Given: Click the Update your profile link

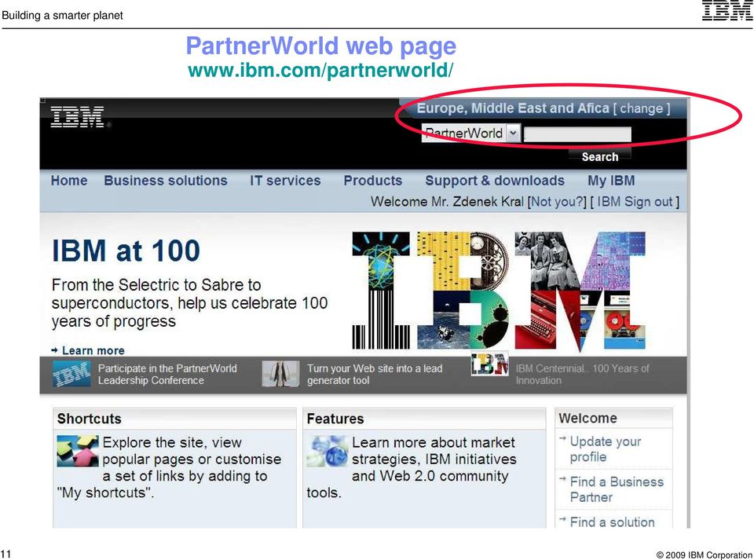Looking at the screenshot, I should pyautogui.click(x=606, y=449).
